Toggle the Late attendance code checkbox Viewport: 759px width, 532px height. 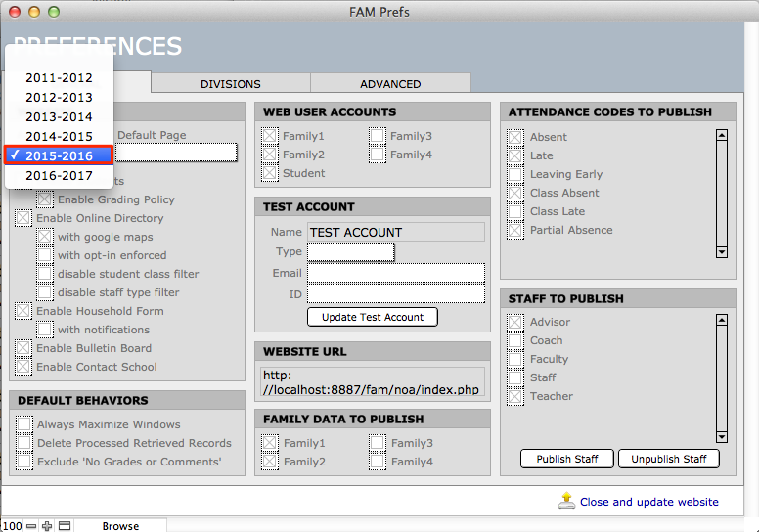(x=515, y=155)
